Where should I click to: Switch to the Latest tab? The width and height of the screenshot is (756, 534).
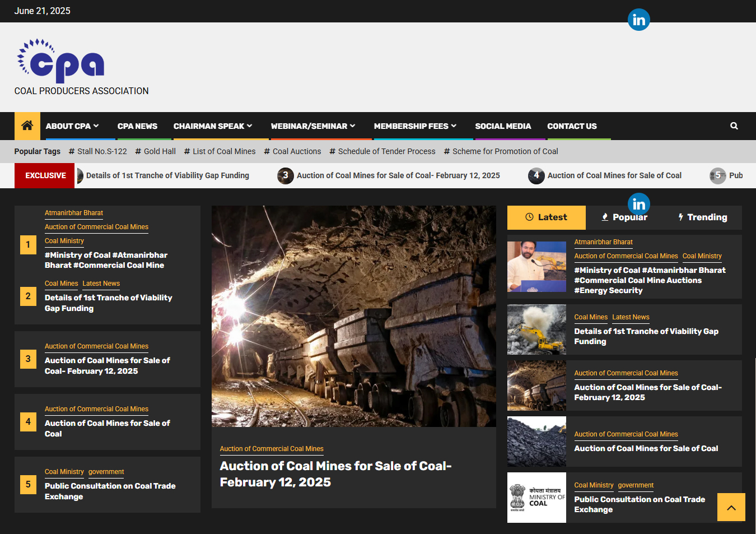point(546,217)
